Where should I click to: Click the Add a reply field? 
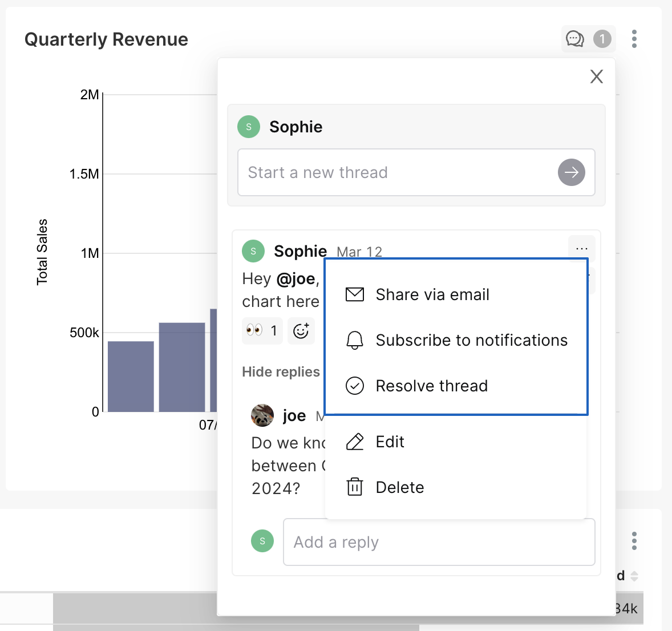(x=439, y=542)
